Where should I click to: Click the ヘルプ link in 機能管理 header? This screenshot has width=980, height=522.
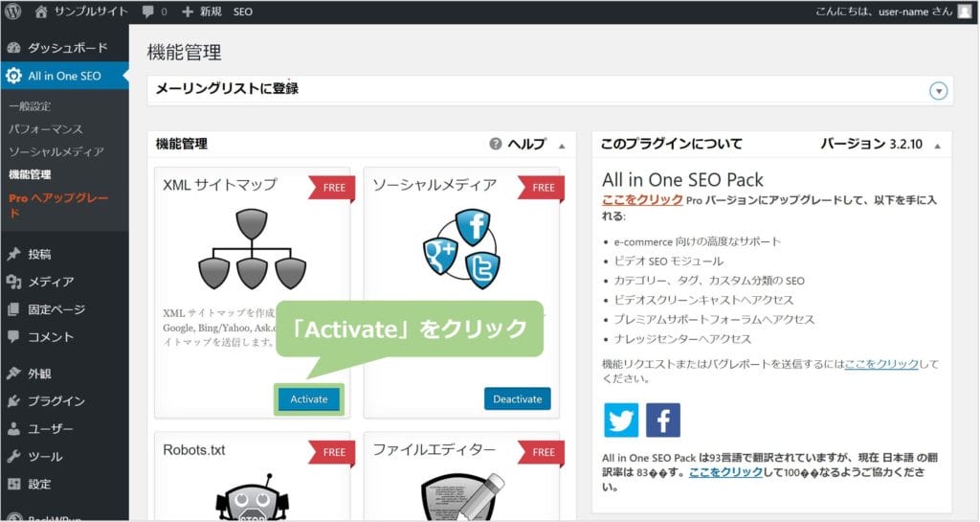tap(527, 144)
